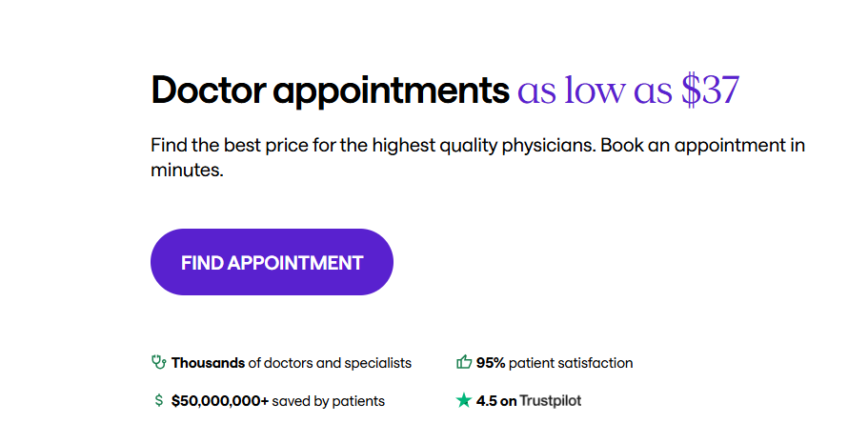Click the 'saved by patients' text
This screenshot has width=868, height=423.
329,401
